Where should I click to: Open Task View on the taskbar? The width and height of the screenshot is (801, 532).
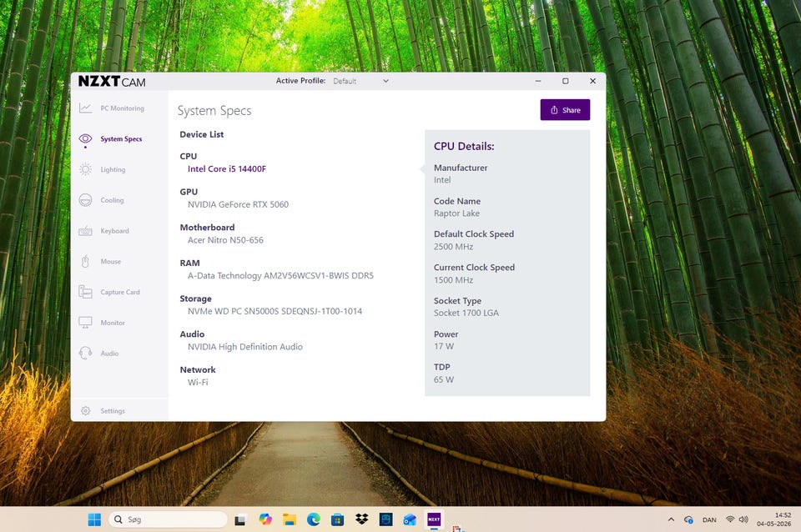click(x=240, y=519)
